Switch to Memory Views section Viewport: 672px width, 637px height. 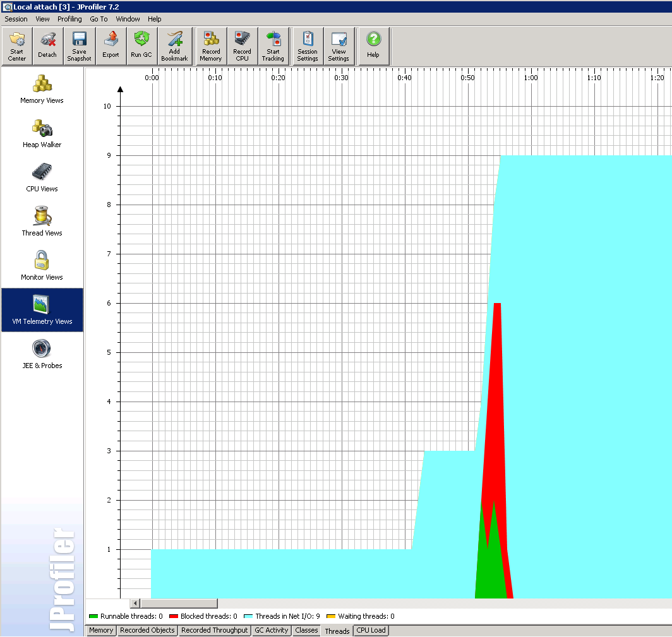42,89
